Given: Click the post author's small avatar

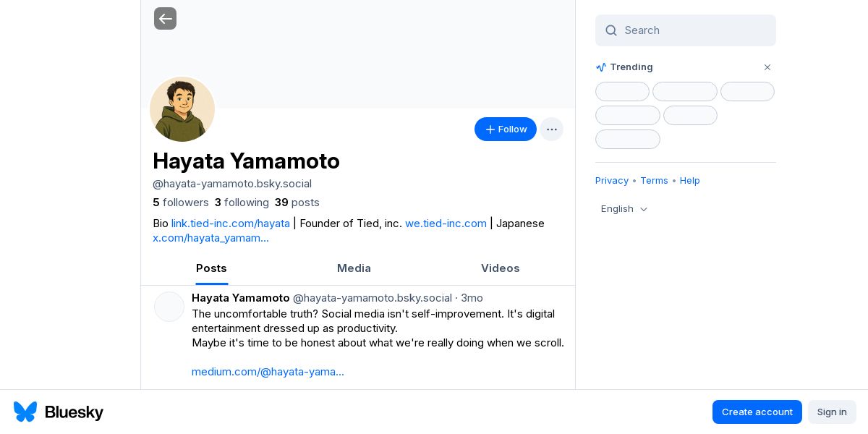Looking at the screenshot, I should tap(169, 307).
